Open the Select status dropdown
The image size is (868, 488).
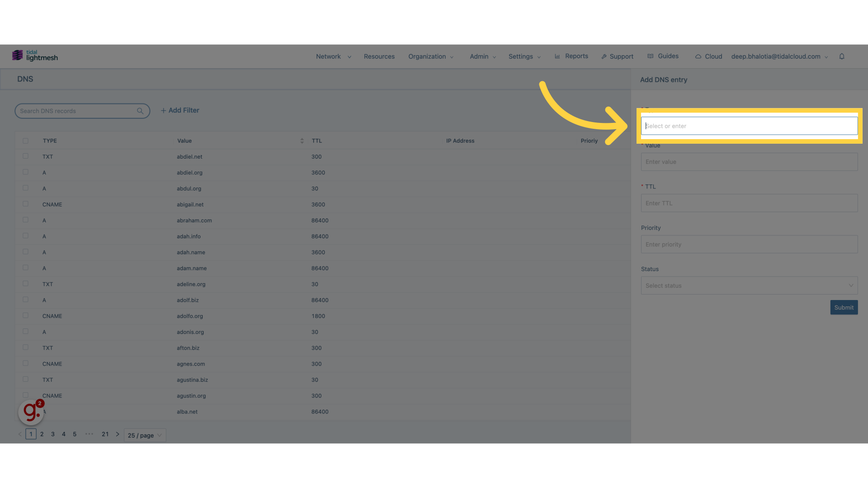pos(749,286)
